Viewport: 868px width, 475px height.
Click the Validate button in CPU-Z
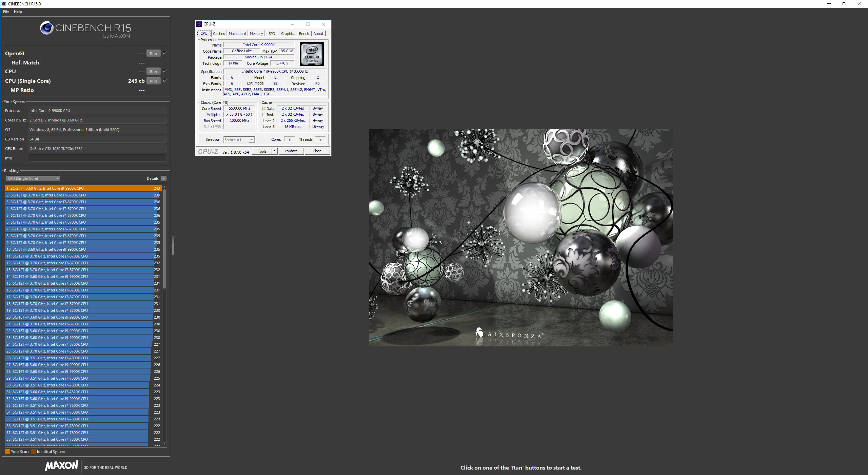coord(291,151)
